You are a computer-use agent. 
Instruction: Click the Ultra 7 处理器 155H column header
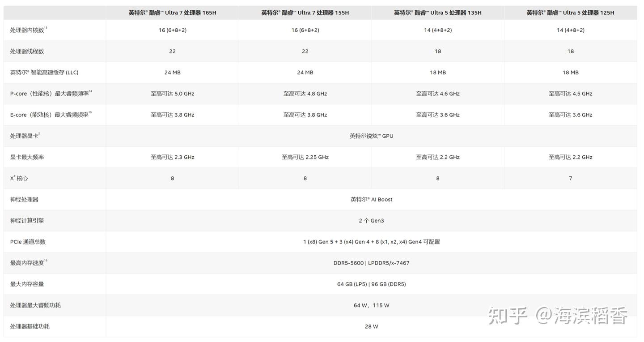[x=305, y=13]
